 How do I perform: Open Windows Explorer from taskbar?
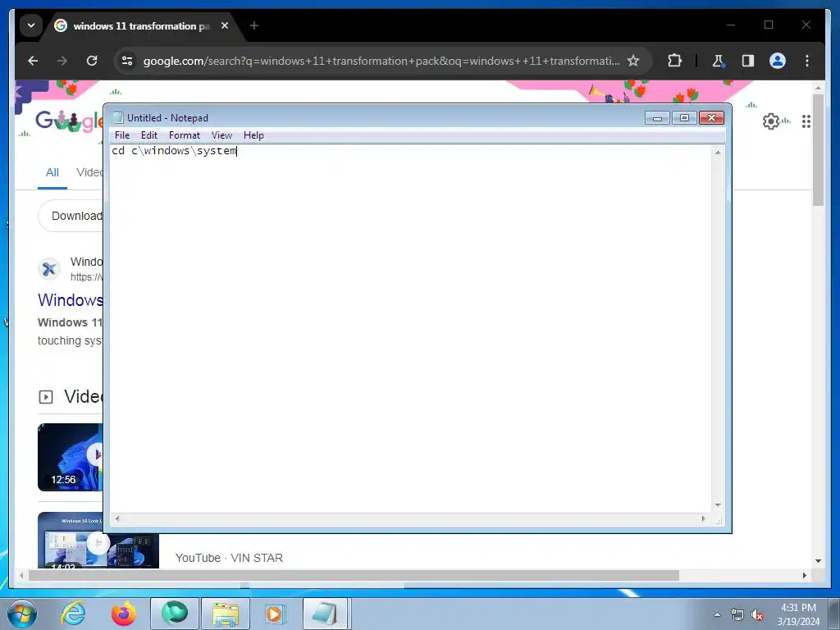[226, 614]
